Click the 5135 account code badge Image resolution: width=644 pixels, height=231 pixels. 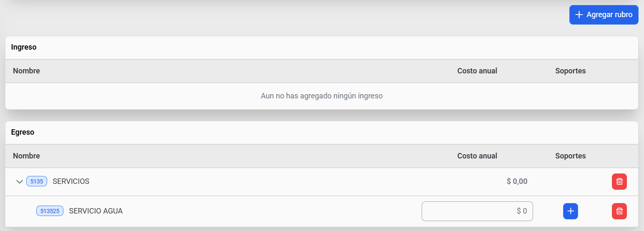[x=37, y=181]
